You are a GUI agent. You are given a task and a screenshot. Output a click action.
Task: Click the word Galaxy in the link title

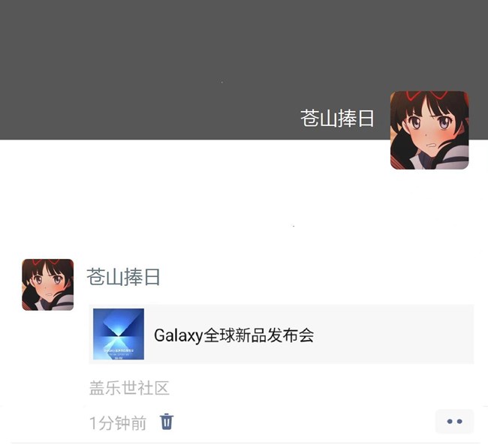click(x=179, y=335)
